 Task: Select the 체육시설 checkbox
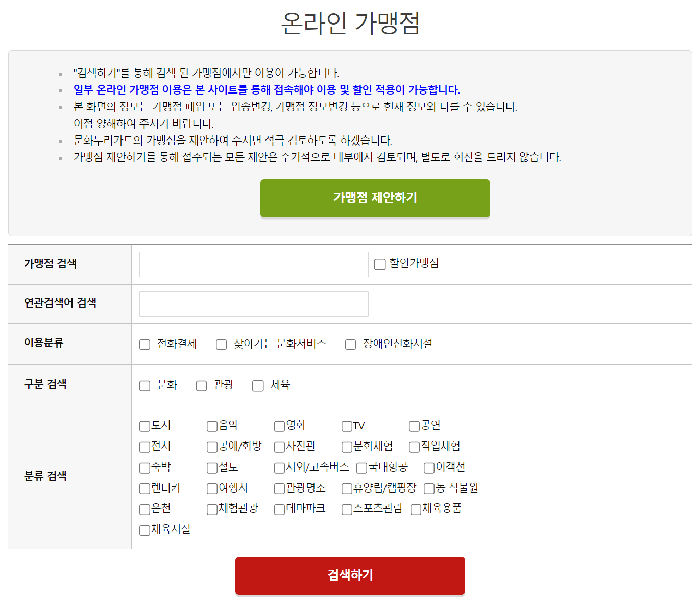pos(144,530)
